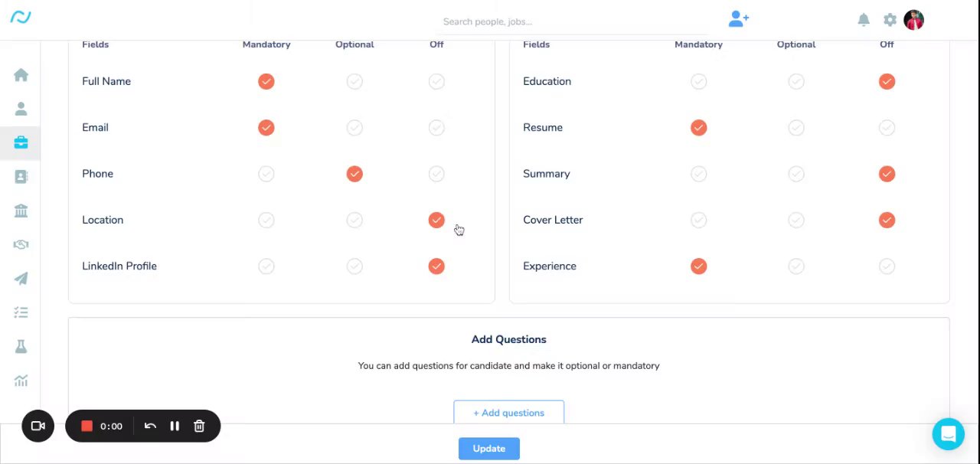Click the add person icon

(x=738, y=19)
